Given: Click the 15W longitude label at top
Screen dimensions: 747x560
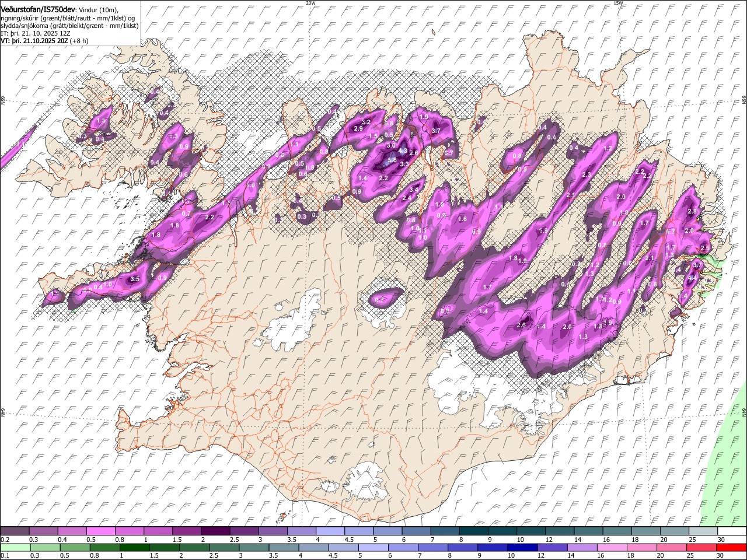Looking at the screenshot, I should pos(618,3).
